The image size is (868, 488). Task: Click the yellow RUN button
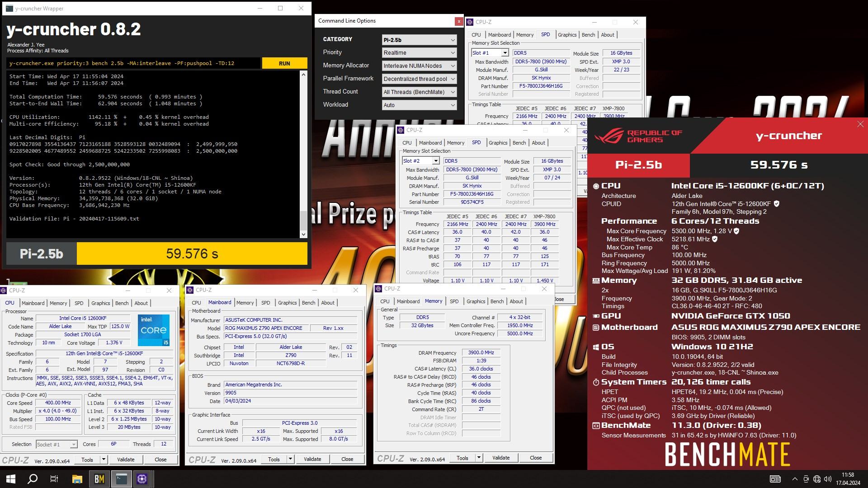click(284, 63)
